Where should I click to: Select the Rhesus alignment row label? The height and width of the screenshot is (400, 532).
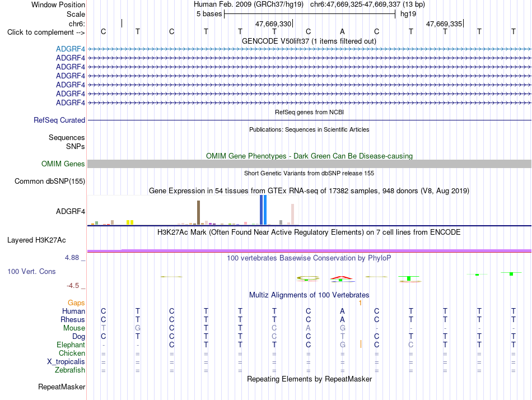click(x=73, y=319)
